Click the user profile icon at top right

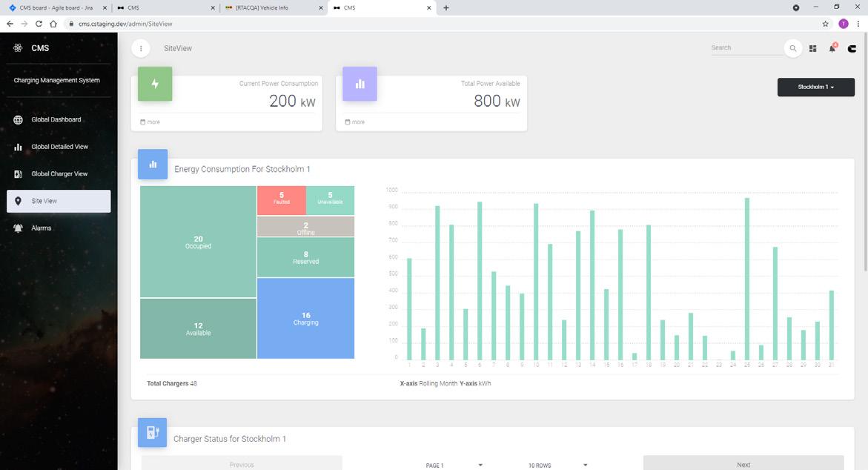852,49
